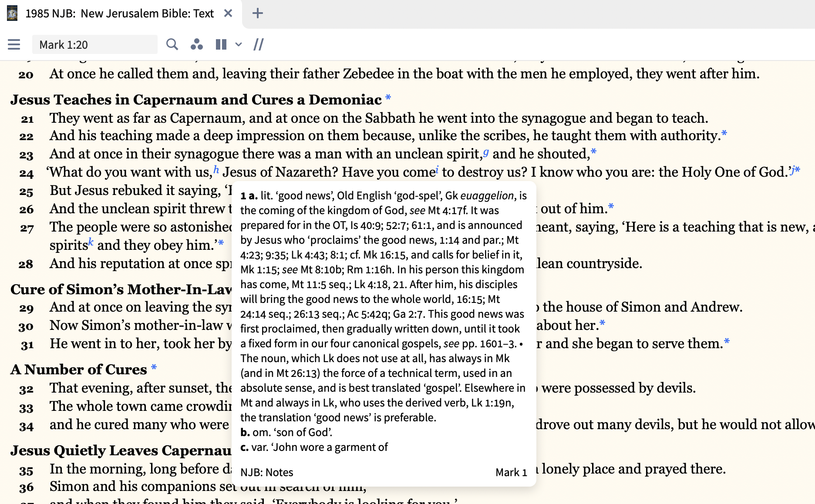
Task: Open footnote i after 'Have you come'
Action: (437, 170)
